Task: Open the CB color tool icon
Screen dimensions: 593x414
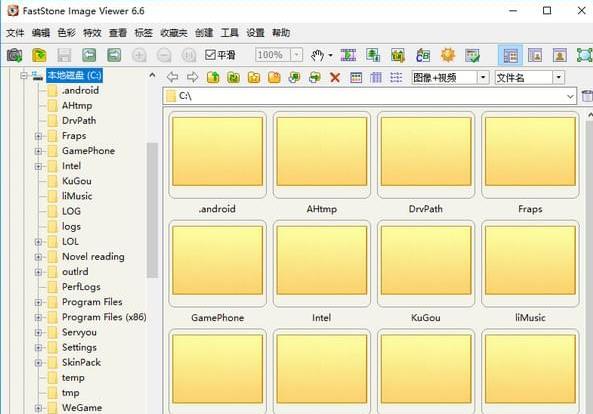Action: point(423,56)
